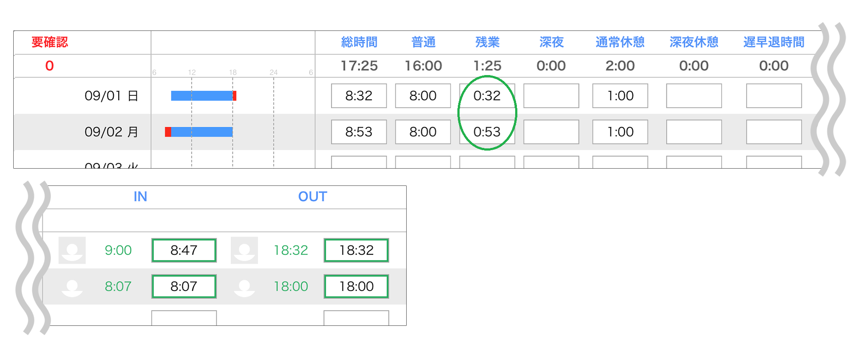Click the 総時間 column header
This screenshot has height=355, width=868.
click(359, 42)
